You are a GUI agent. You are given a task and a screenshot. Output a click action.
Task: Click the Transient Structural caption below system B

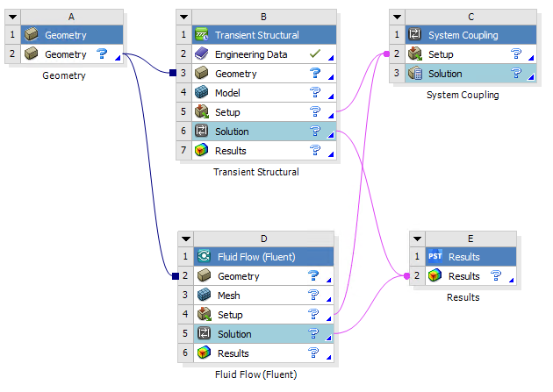(x=256, y=172)
